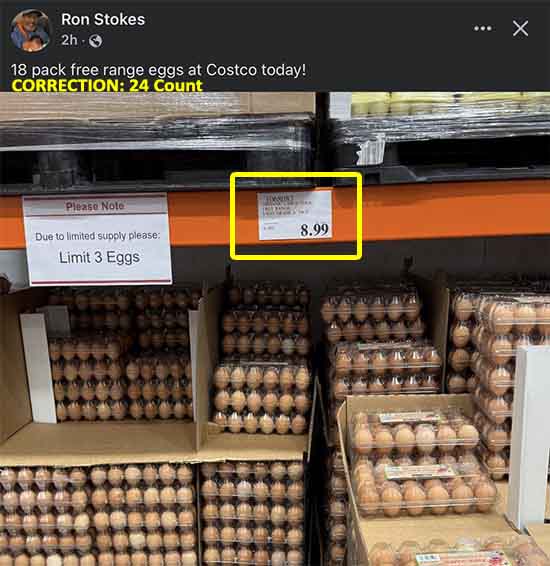550x566 pixels.
Task: Open the post's 2h timestamp
Action: click(69, 40)
